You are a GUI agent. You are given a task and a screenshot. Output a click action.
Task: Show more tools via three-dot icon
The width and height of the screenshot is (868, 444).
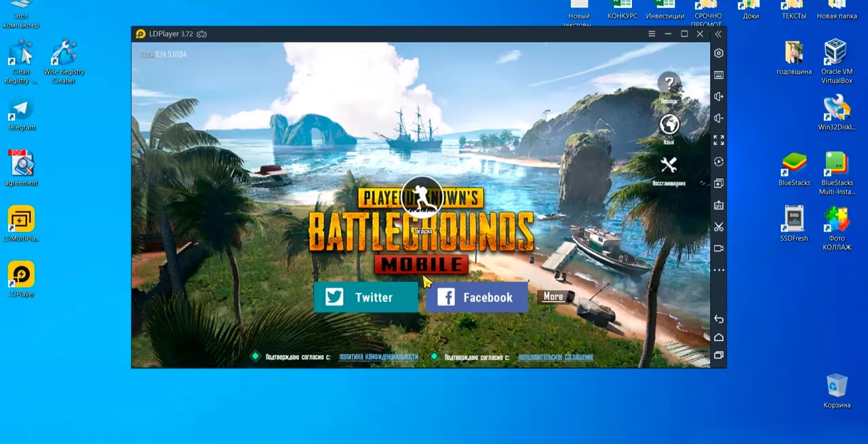[x=719, y=270]
